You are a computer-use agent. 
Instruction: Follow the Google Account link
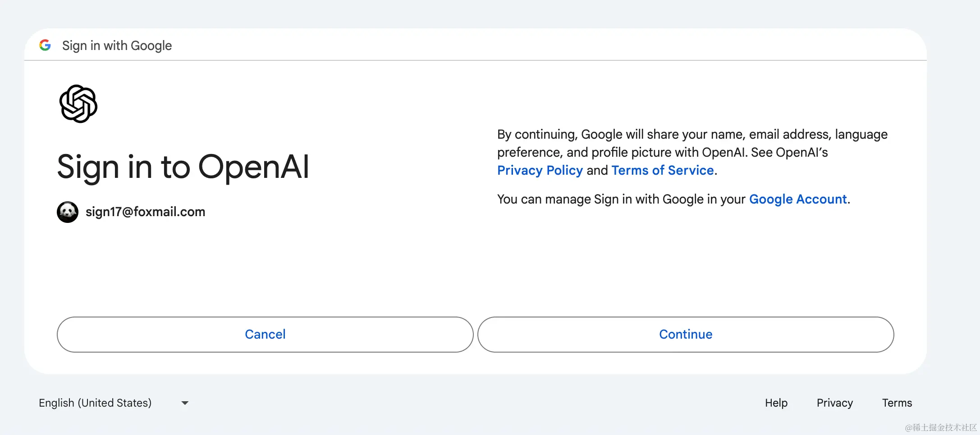click(798, 199)
